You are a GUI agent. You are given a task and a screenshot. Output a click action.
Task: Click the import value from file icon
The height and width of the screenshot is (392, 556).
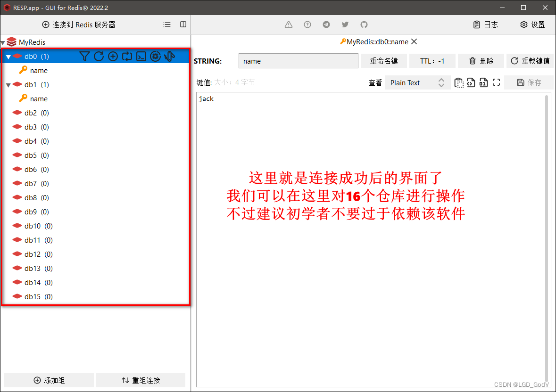471,82
